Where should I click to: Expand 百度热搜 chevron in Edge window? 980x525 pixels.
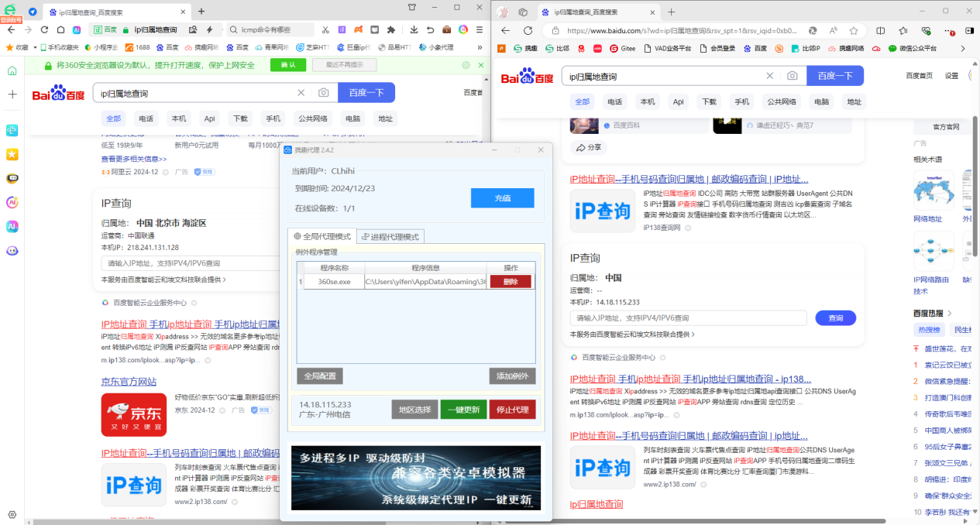(950, 314)
